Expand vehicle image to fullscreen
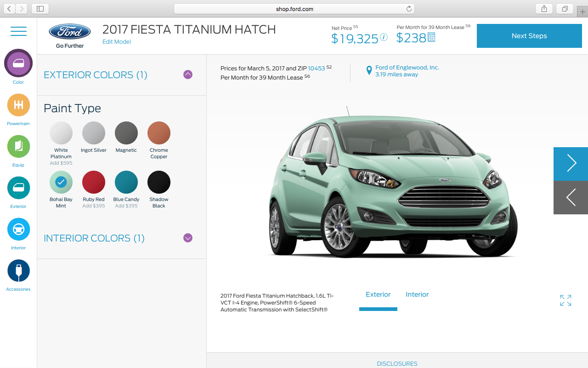This screenshot has width=588, height=368. coord(566,300)
